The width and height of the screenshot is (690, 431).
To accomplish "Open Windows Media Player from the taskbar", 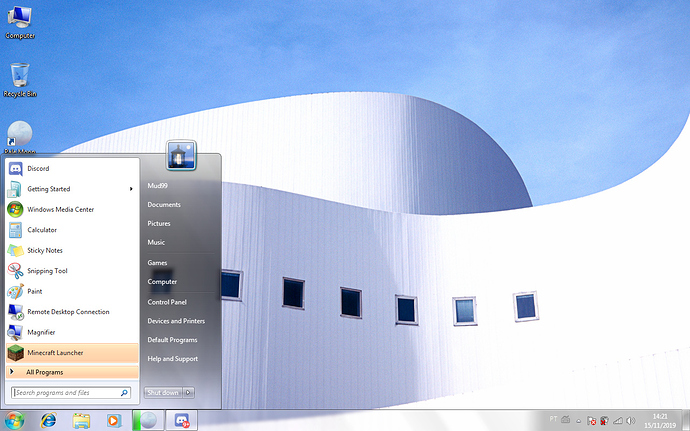I will tap(114, 420).
